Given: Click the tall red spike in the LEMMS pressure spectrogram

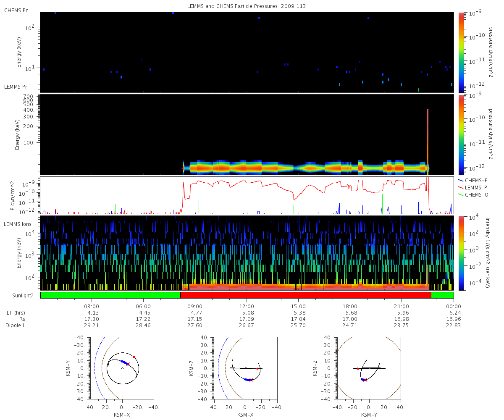Looking at the screenshot, I should point(428,141).
